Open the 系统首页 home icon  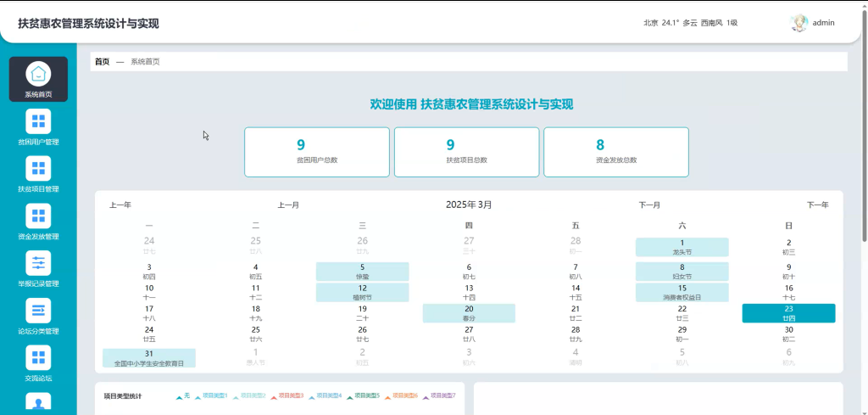[x=38, y=73]
